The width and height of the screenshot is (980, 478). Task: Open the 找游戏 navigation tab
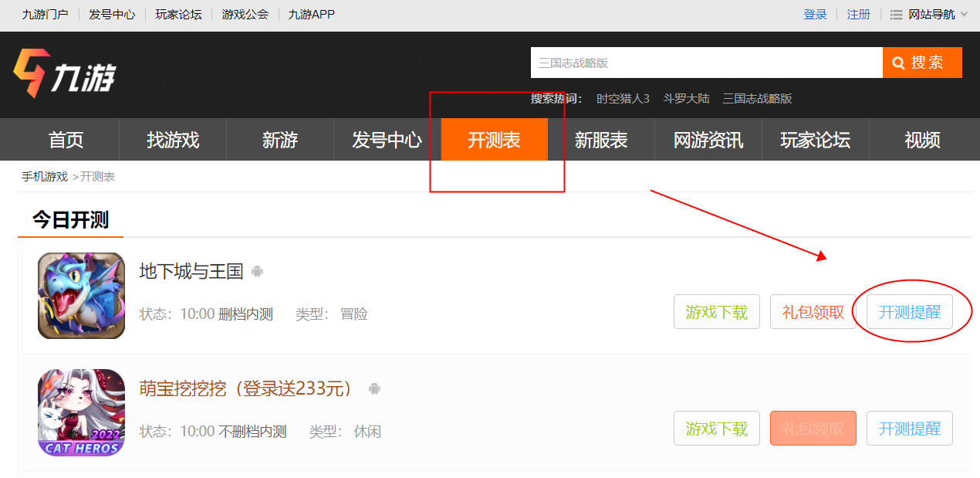[173, 140]
